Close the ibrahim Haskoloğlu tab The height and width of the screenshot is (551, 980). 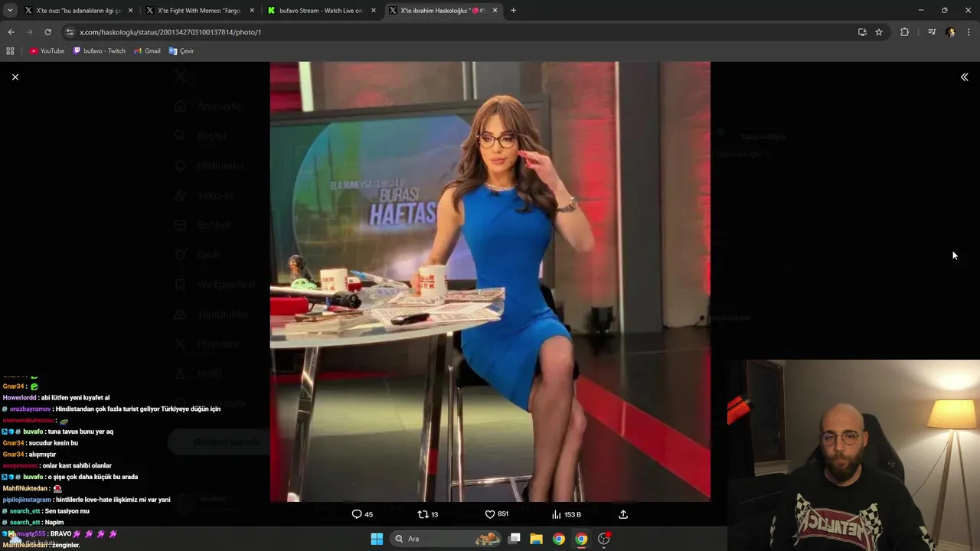click(x=495, y=10)
